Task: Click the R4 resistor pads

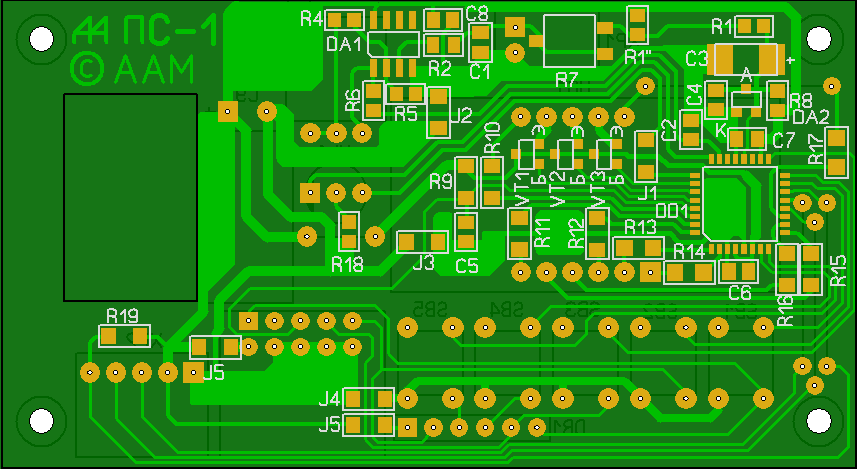Action: pyautogui.click(x=345, y=20)
